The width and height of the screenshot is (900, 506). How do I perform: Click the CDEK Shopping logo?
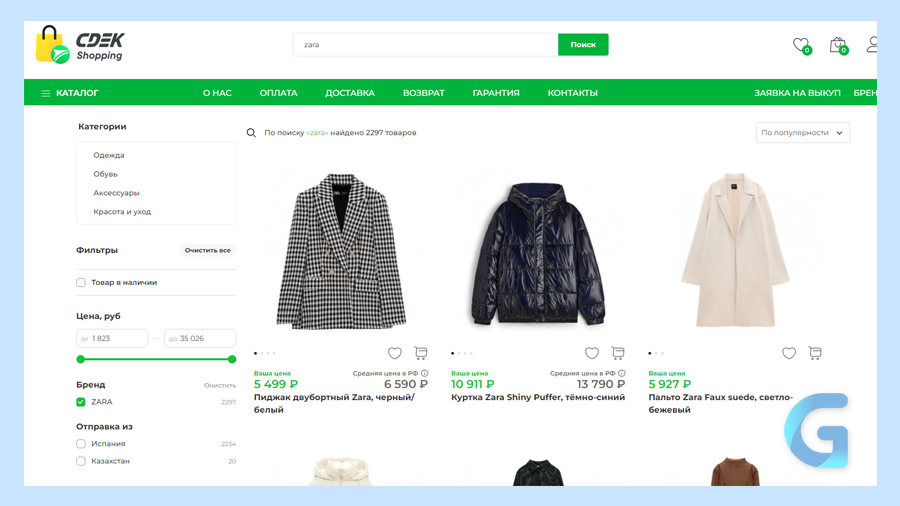[80, 45]
